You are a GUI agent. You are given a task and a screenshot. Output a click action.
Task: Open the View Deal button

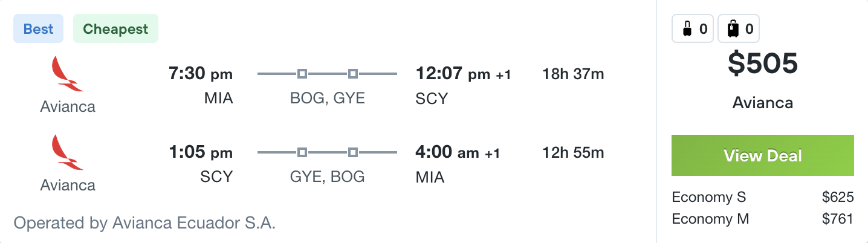pyautogui.click(x=763, y=155)
